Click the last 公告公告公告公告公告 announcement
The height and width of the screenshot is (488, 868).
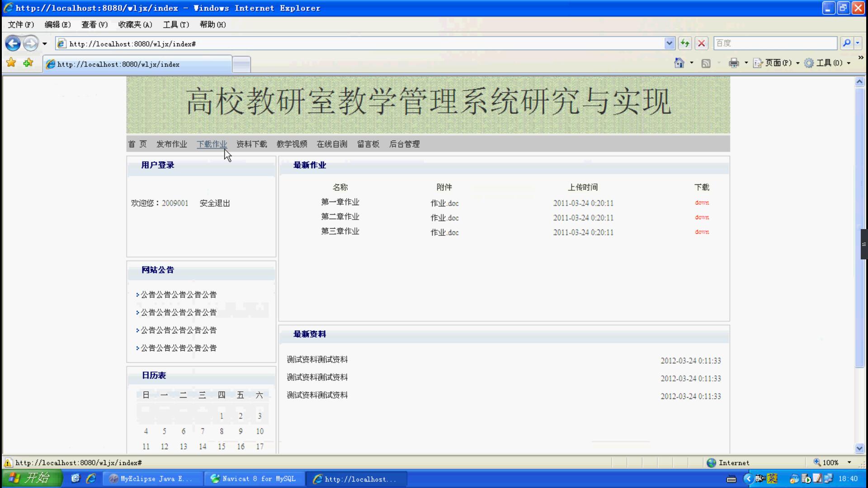pos(179,348)
